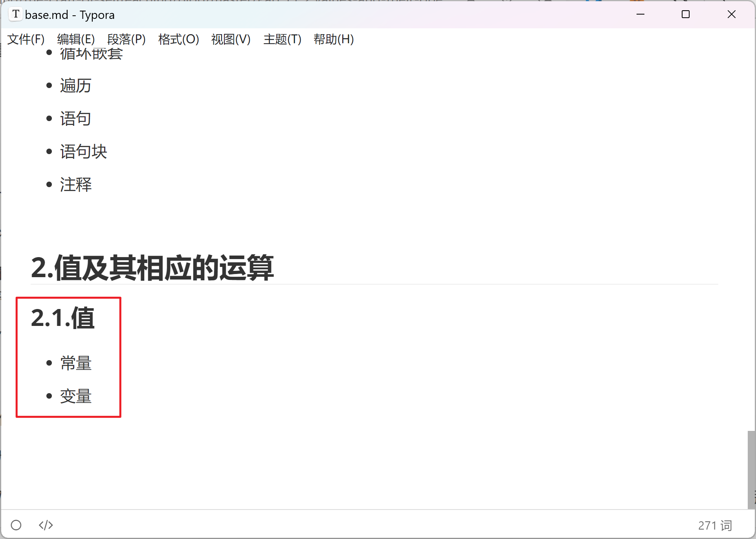756x539 pixels.
Task: Open the 格式(O) menu
Action: pyautogui.click(x=178, y=39)
